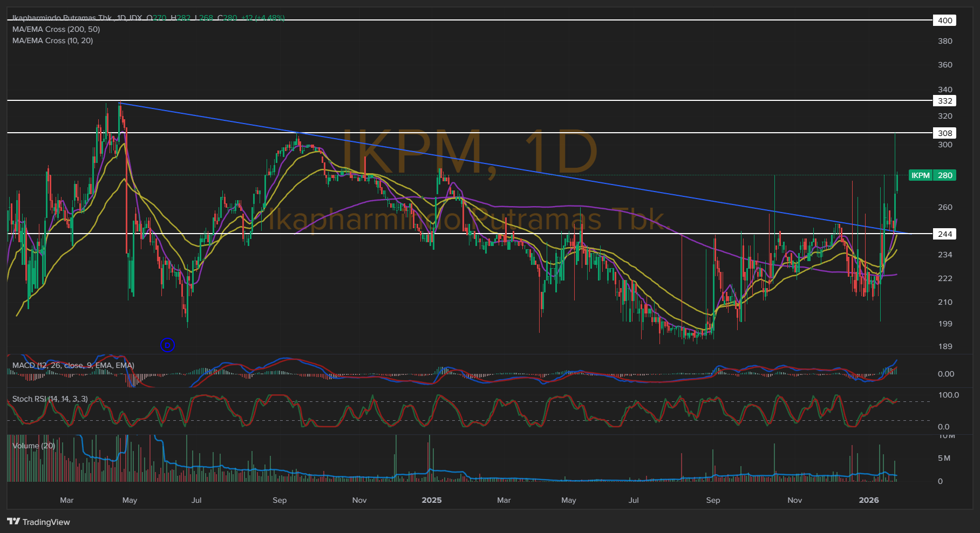
Task: Click the 2026 label on time axis
Action: click(868, 500)
